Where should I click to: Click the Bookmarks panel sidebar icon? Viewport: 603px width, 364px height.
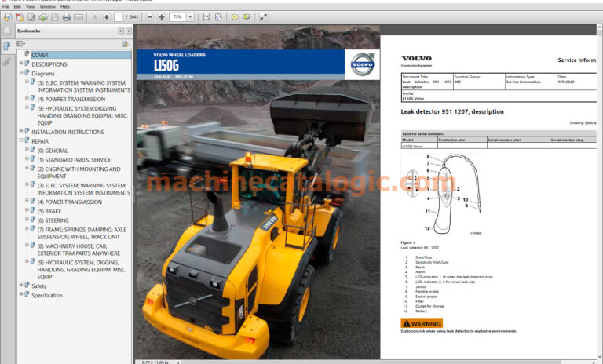coord(7,46)
